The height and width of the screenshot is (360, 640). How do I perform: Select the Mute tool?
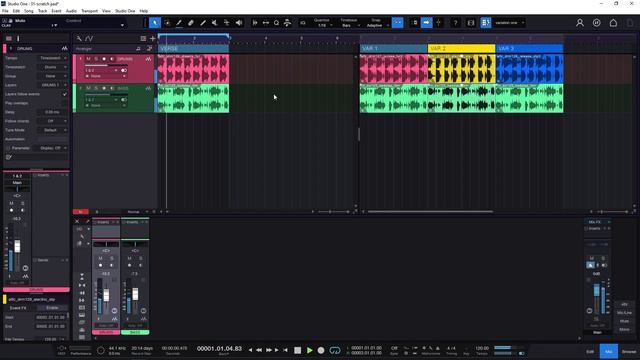coord(214,23)
